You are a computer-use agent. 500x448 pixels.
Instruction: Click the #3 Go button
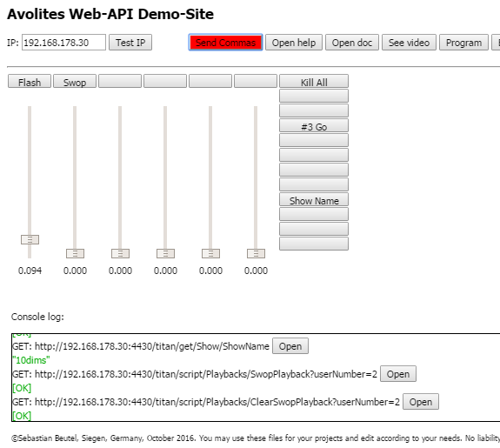314,126
